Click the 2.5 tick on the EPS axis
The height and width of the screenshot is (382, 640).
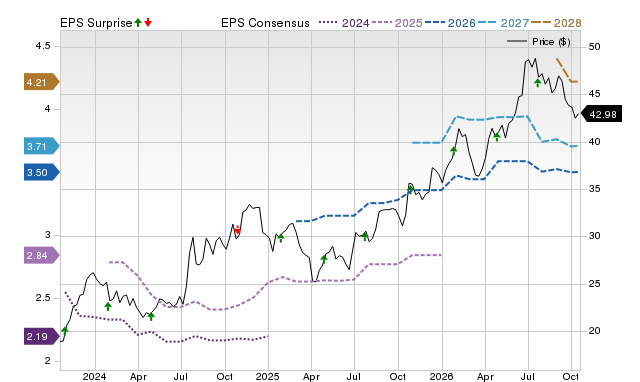(x=43, y=298)
